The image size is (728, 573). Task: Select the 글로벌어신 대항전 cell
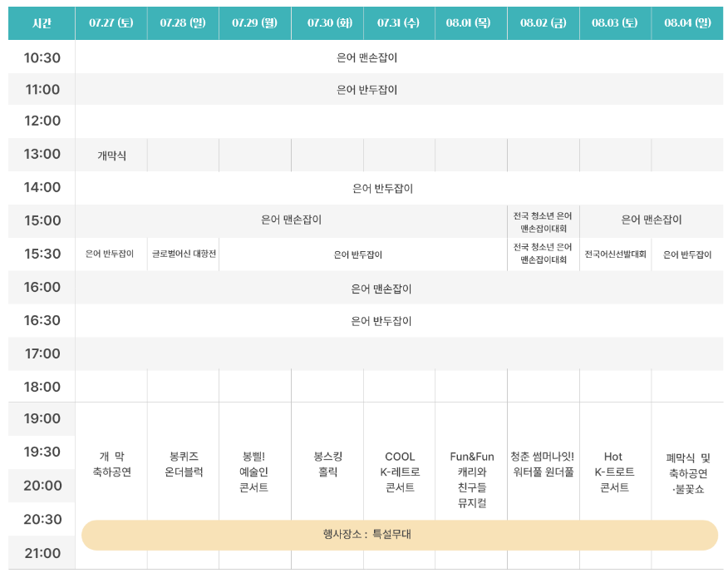(x=183, y=254)
